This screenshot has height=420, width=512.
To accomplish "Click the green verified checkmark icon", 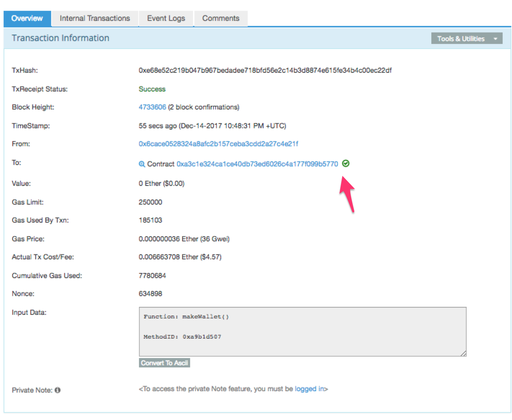I will point(346,164).
